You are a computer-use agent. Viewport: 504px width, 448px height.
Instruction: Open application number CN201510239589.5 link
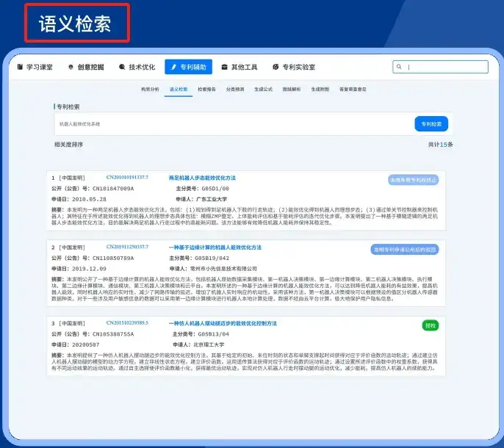pyautogui.click(x=127, y=322)
